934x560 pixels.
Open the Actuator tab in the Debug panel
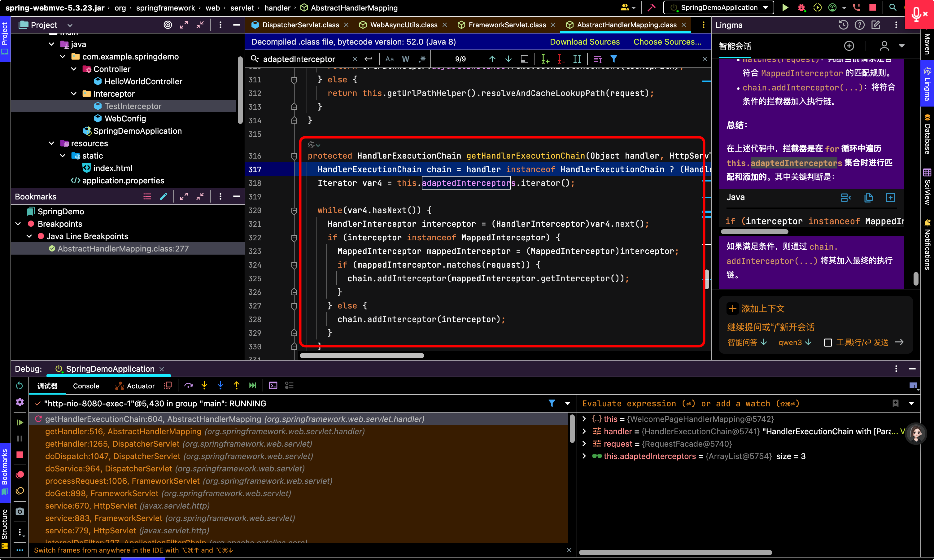[135, 386]
